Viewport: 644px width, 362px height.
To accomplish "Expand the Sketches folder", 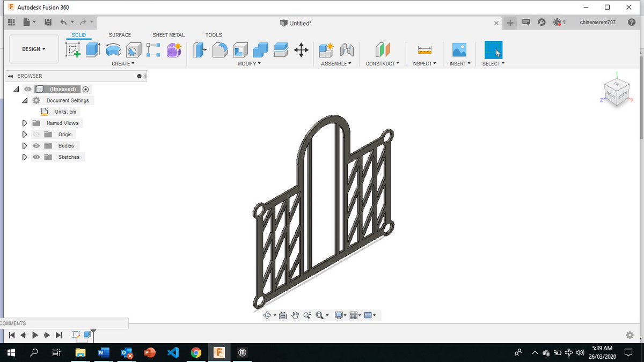I will 25,157.
